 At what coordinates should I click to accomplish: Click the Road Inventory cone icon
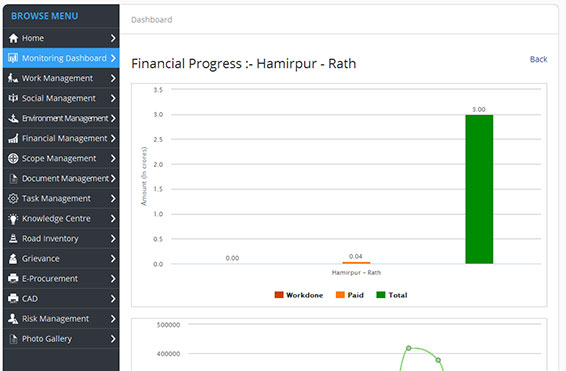point(13,239)
